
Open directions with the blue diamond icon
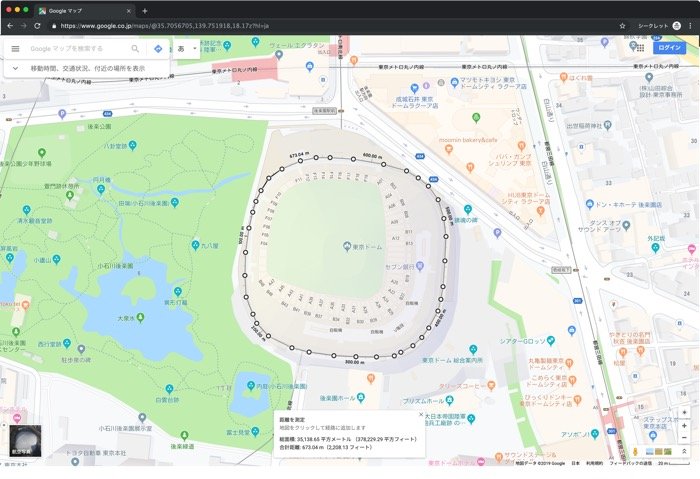click(x=158, y=49)
